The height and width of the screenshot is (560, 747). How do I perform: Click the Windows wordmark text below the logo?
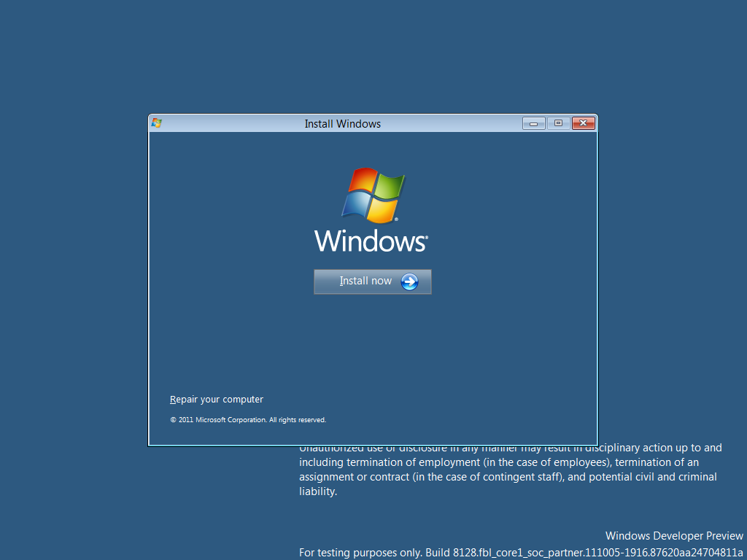coord(371,241)
